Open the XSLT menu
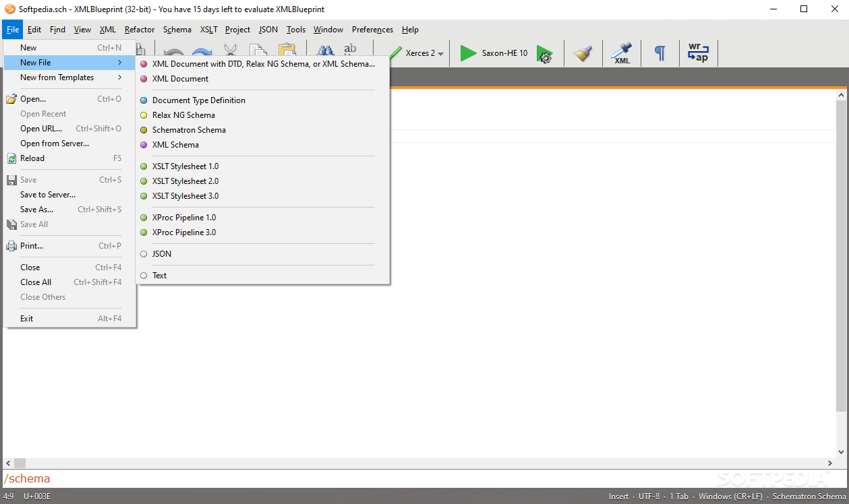 click(x=208, y=30)
